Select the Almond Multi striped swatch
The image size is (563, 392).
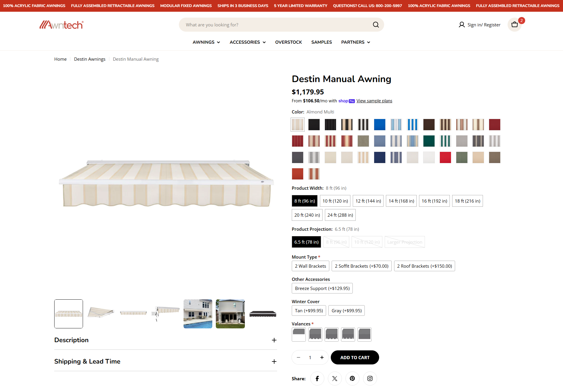pyautogui.click(x=298, y=125)
